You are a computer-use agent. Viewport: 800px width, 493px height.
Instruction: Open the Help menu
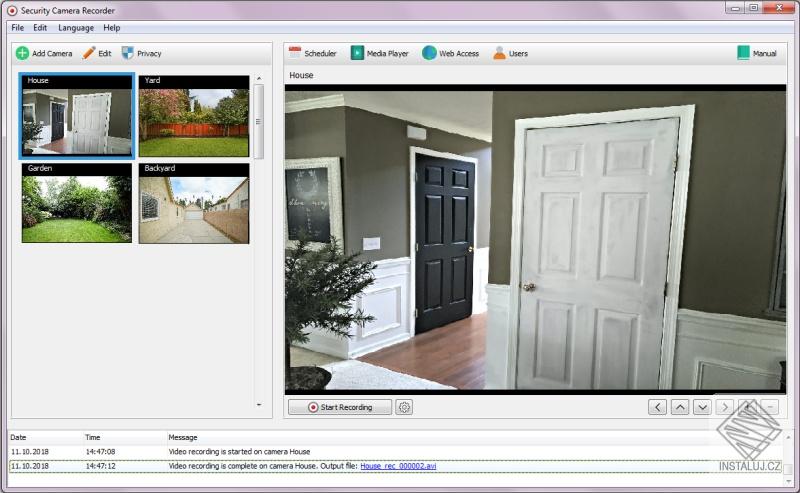coord(111,28)
